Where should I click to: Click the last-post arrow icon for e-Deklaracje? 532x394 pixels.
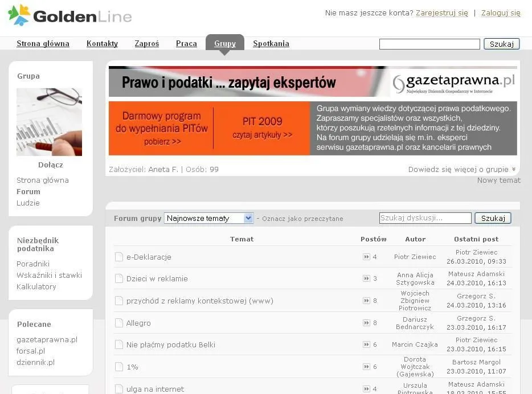[366, 257]
